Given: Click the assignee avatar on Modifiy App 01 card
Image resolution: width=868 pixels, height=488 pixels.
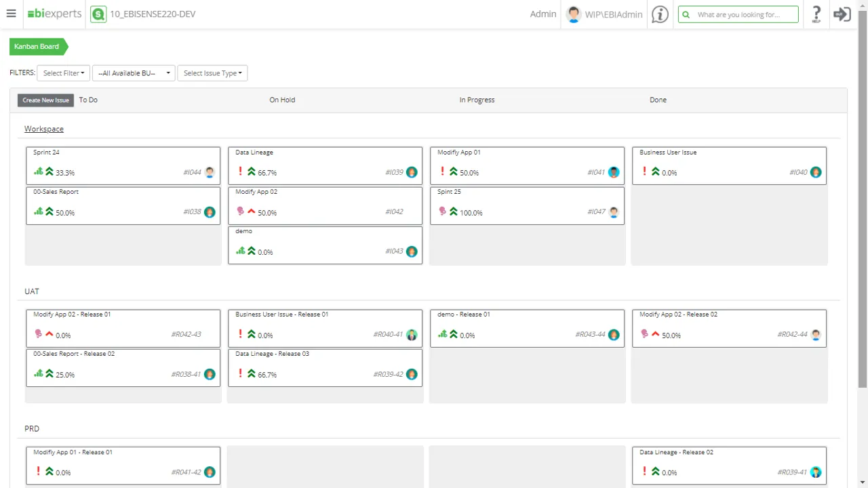Looking at the screenshot, I should click(x=614, y=172).
